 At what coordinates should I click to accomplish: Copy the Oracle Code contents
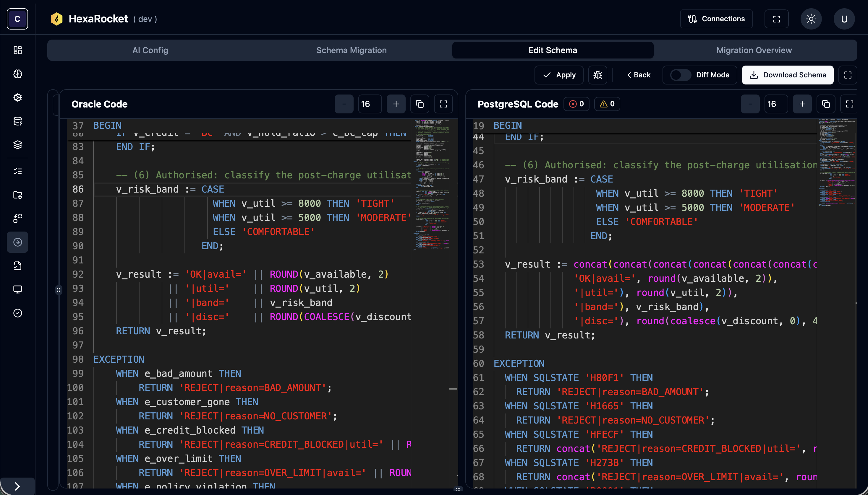pyautogui.click(x=420, y=104)
